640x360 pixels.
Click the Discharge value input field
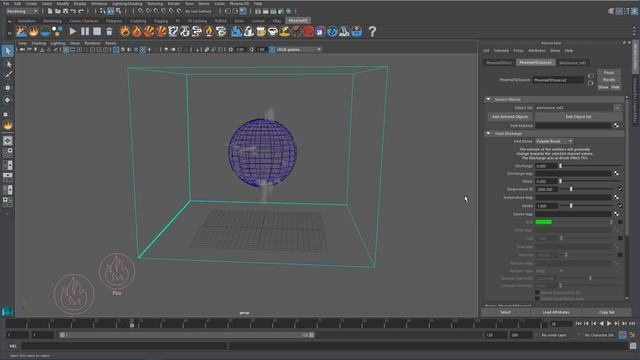click(546, 166)
